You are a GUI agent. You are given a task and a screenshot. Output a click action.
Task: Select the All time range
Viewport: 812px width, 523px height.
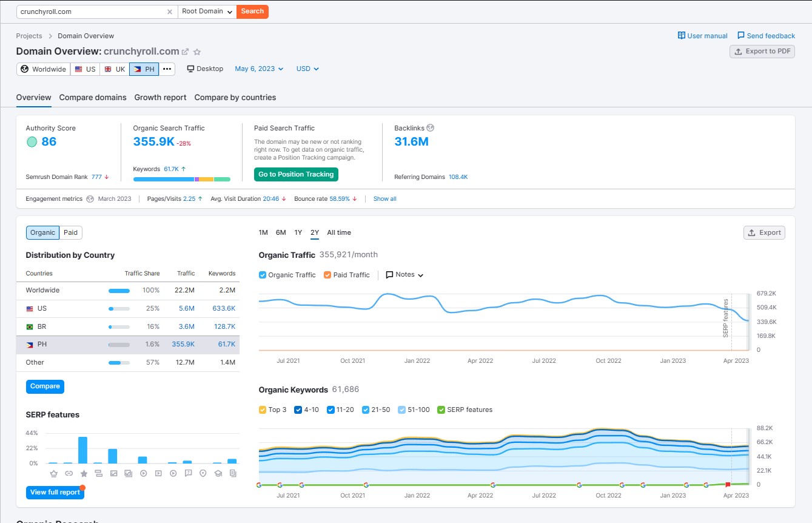(339, 233)
